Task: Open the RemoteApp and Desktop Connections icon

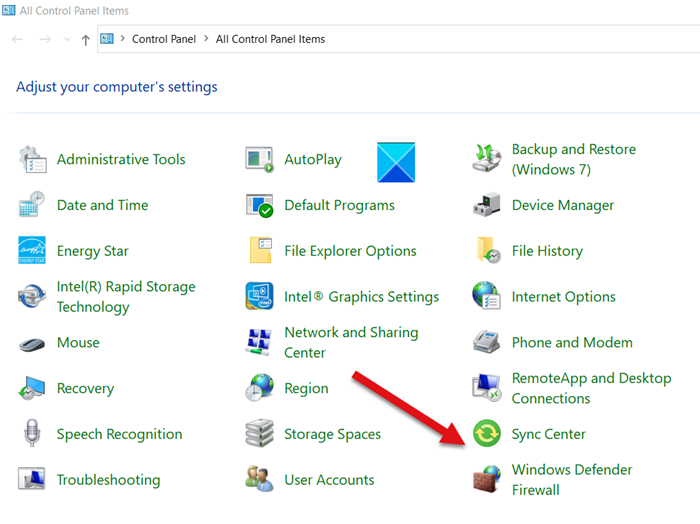Action: (487, 388)
